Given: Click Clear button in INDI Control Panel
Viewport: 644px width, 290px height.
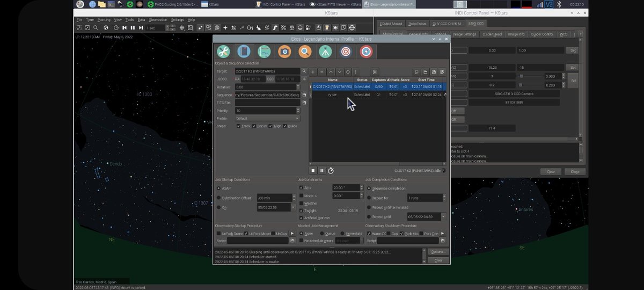Looking at the screenshot, I should tap(550, 171).
